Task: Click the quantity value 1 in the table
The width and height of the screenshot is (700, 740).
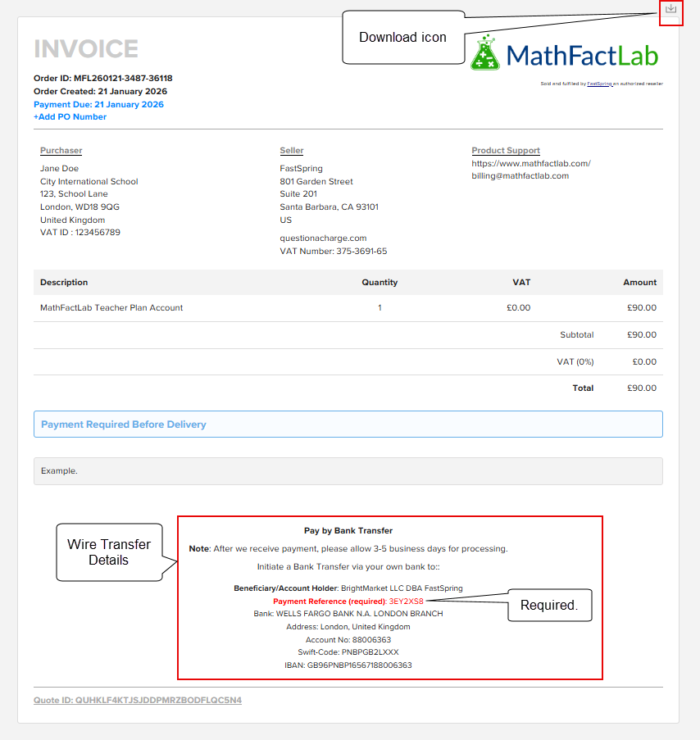Action: (x=380, y=307)
